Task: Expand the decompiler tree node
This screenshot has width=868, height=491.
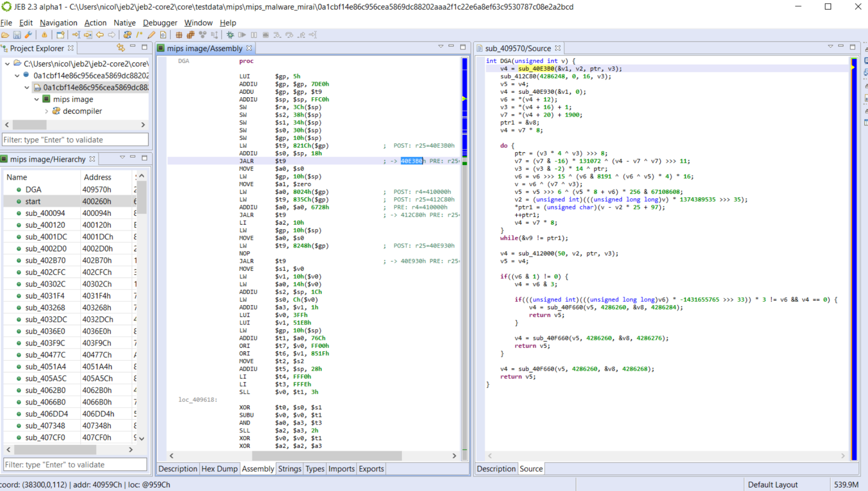Action: click(46, 111)
